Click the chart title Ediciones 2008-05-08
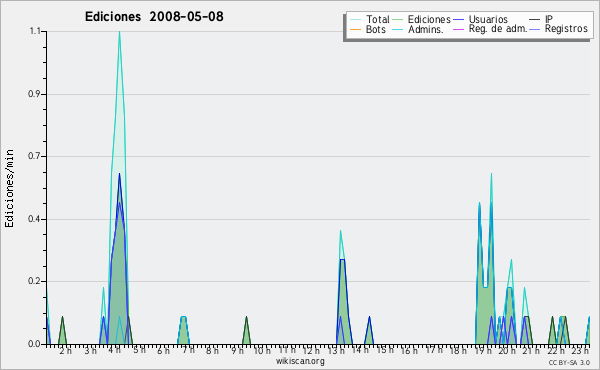Viewport: 600px width, 370px height. tap(154, 17)
